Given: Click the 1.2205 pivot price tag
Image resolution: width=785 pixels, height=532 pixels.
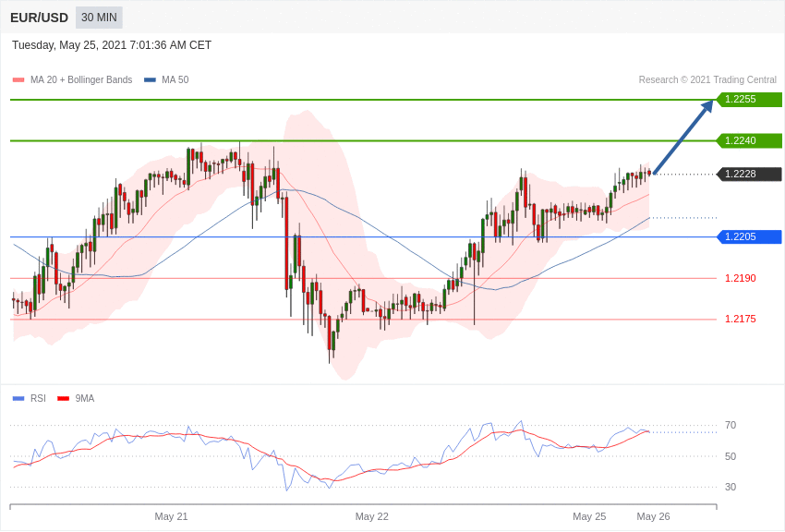Looking at the screenshot, I should (x=750, y=236).
